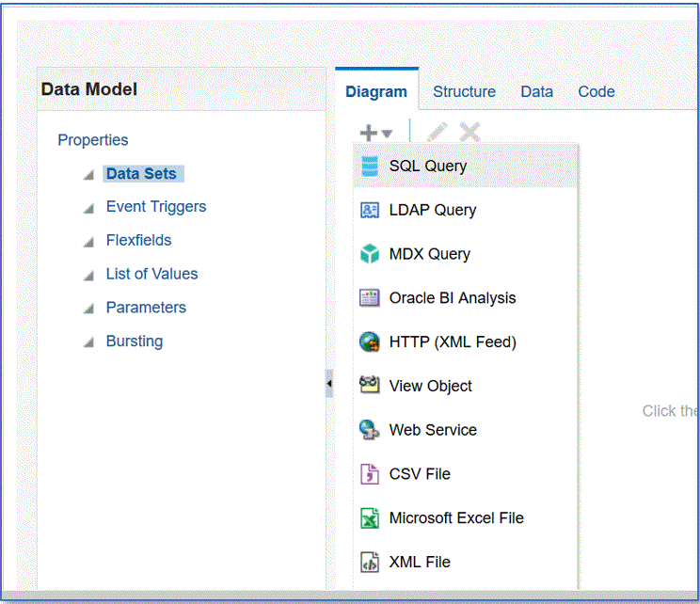
Task: Expand the Parameters tree node arrow
Action: (x=88, y=309)
